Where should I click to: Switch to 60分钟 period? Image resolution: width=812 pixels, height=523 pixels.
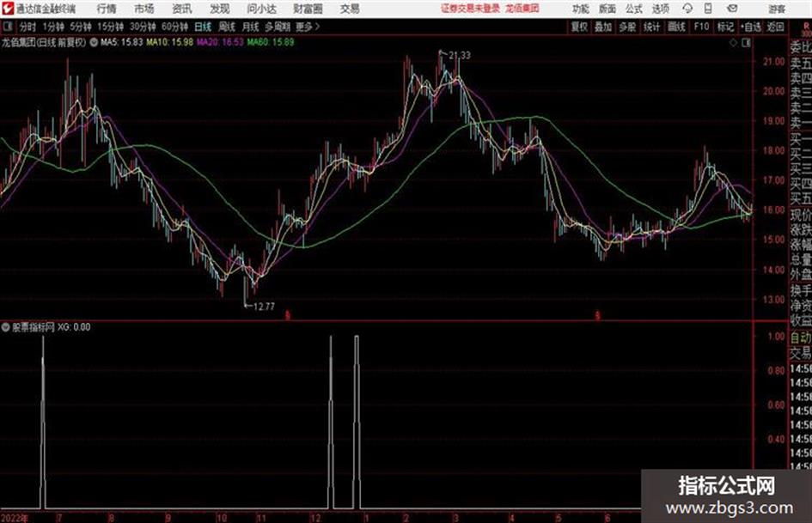coord(174,27)
